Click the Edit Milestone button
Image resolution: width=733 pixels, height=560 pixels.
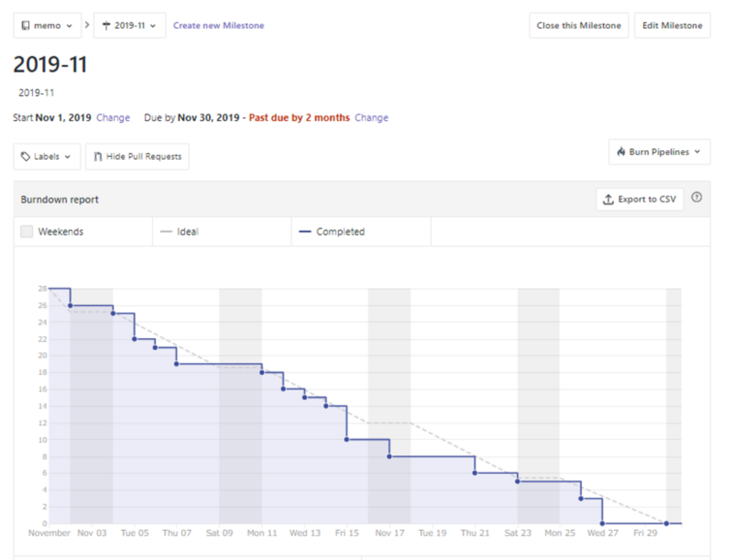pyautogui.click(x=672, y=25)
